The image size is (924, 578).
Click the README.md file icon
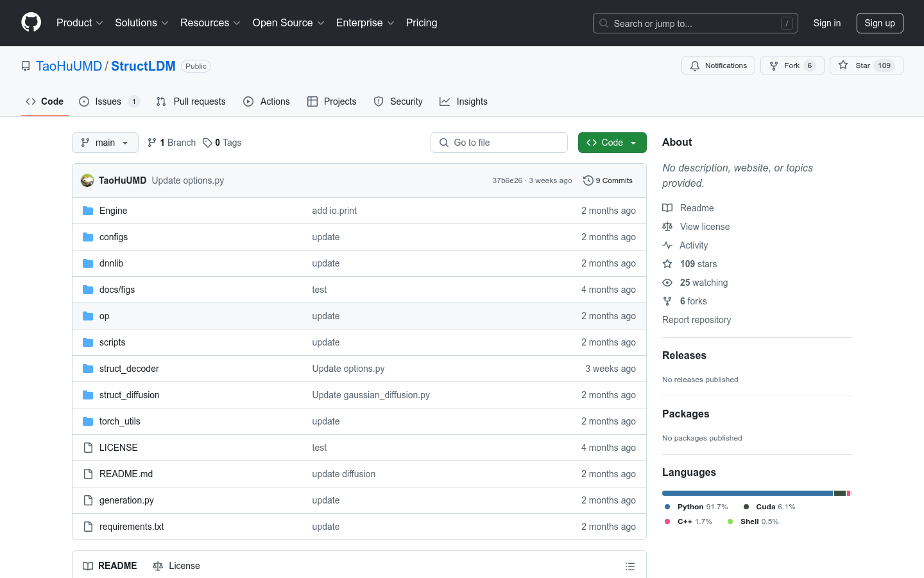pyautogui.click(x=88, y=474)
